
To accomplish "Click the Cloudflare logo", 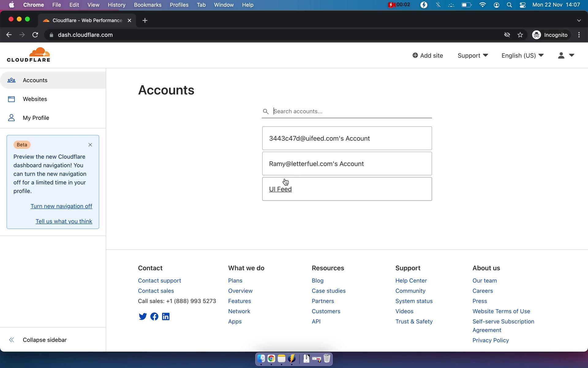I will tap(28, 55).
